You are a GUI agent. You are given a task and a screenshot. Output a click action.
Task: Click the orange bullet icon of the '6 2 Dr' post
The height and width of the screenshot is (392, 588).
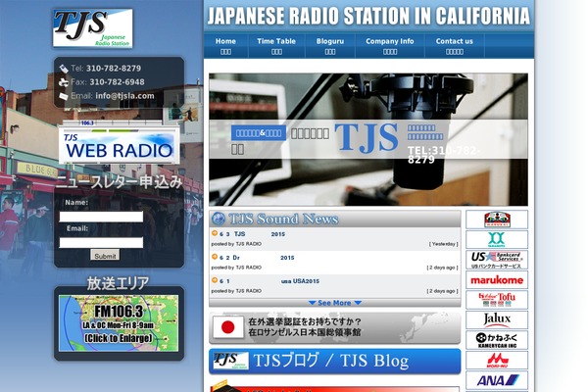[x=215, y=257]
